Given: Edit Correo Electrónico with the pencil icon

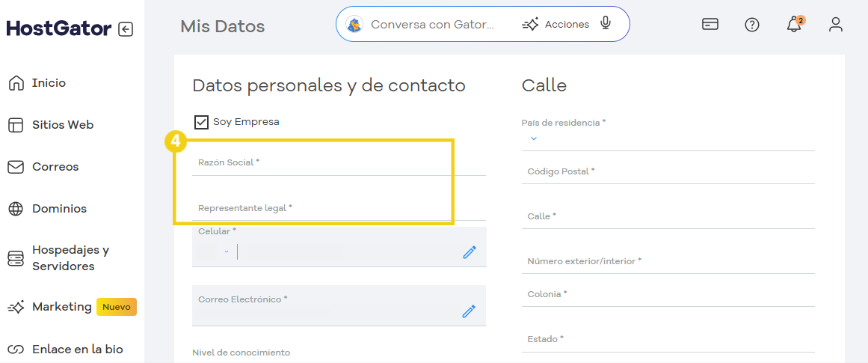Looking at the screenshot, I should 469,311.
